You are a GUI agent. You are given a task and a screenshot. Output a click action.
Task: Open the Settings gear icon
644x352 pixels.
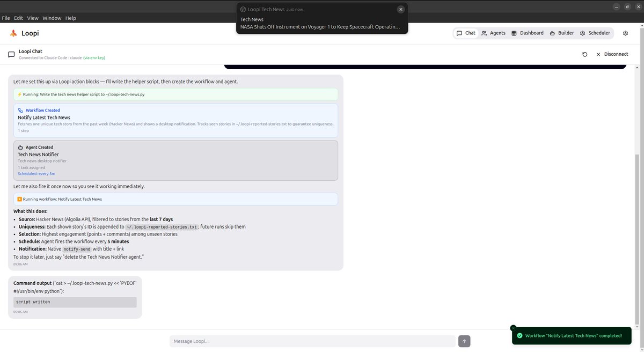pos(625,33)
